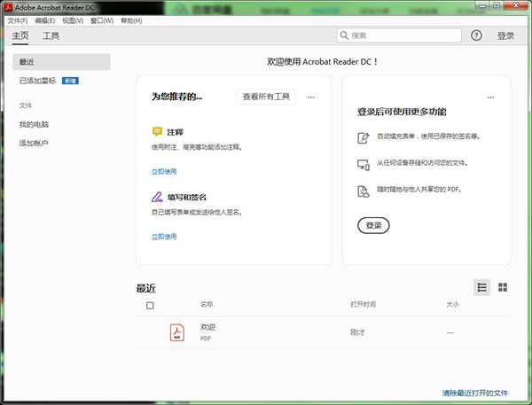532x405 pixels.
Task: Close the Acrobat Reader window
Action: point(516,5)
